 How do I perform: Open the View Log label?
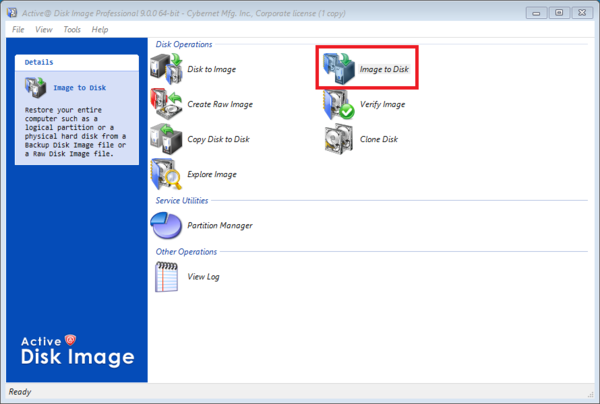click(x=203, y=277)
